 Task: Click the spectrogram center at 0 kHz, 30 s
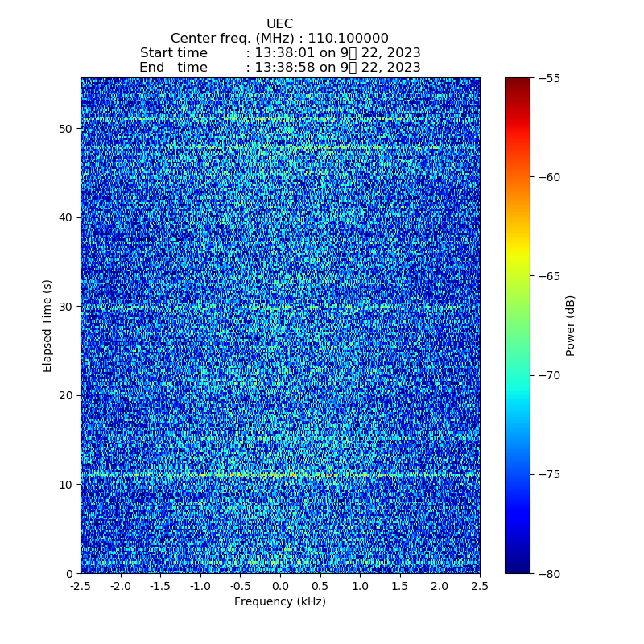pos(280,307)
